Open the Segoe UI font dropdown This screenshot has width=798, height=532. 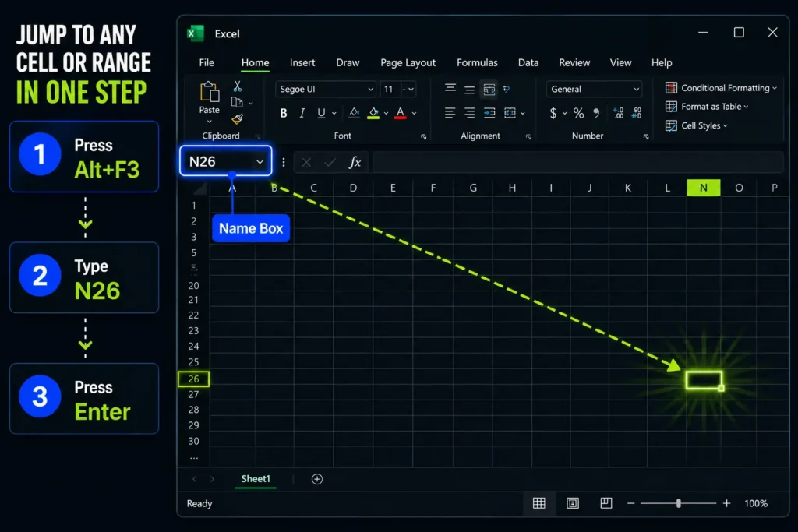[370, 90]
